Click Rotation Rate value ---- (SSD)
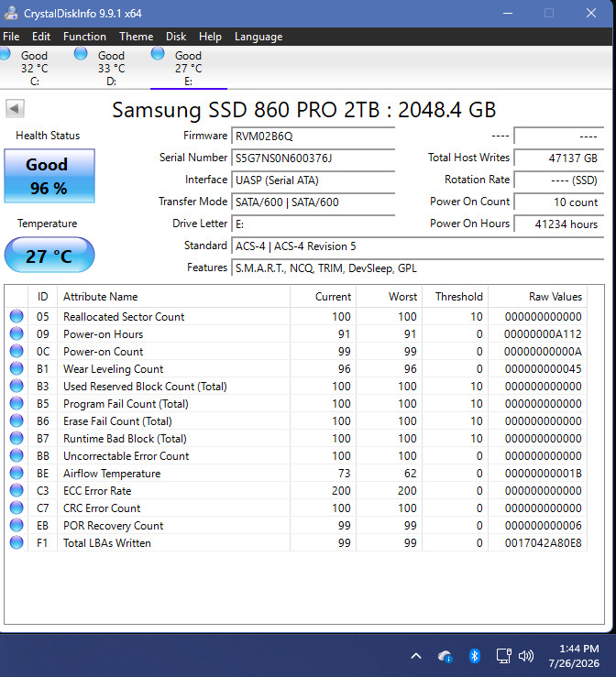The image size is (616, 677). pos(559,180)
